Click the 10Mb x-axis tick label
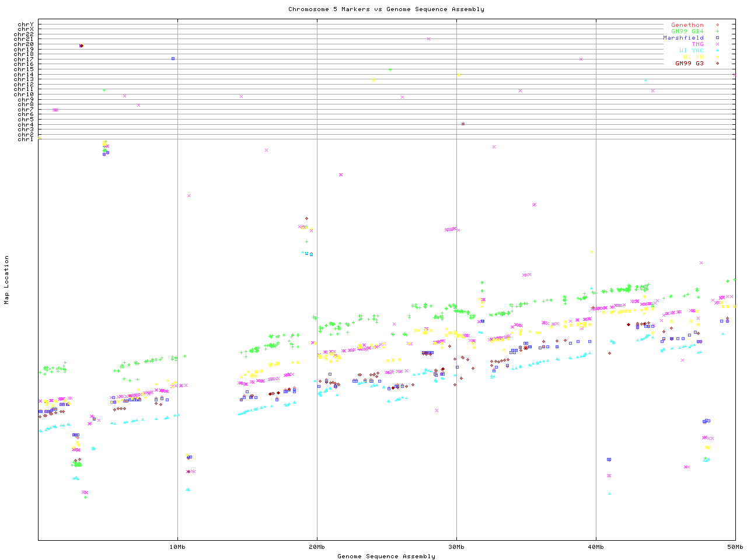 tap(177, 547)
